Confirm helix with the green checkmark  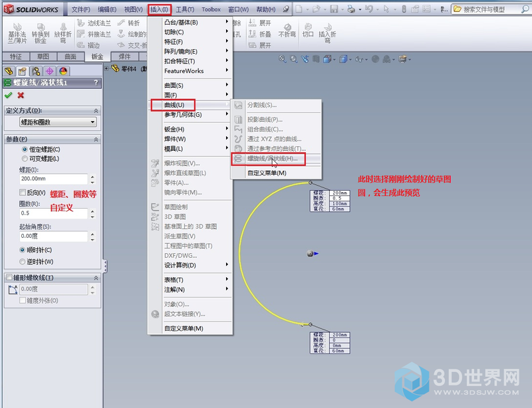pos(8,96)
